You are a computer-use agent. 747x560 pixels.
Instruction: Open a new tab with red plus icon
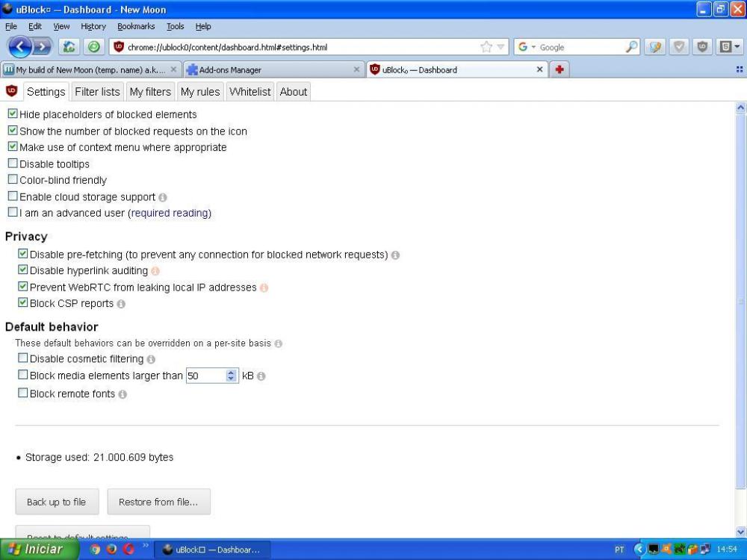558,69
